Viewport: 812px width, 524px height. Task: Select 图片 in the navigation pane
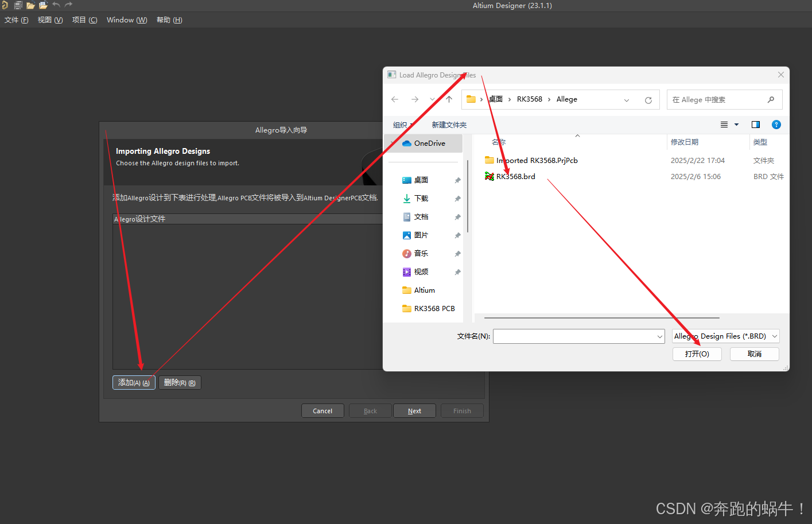tap(421, 235)
